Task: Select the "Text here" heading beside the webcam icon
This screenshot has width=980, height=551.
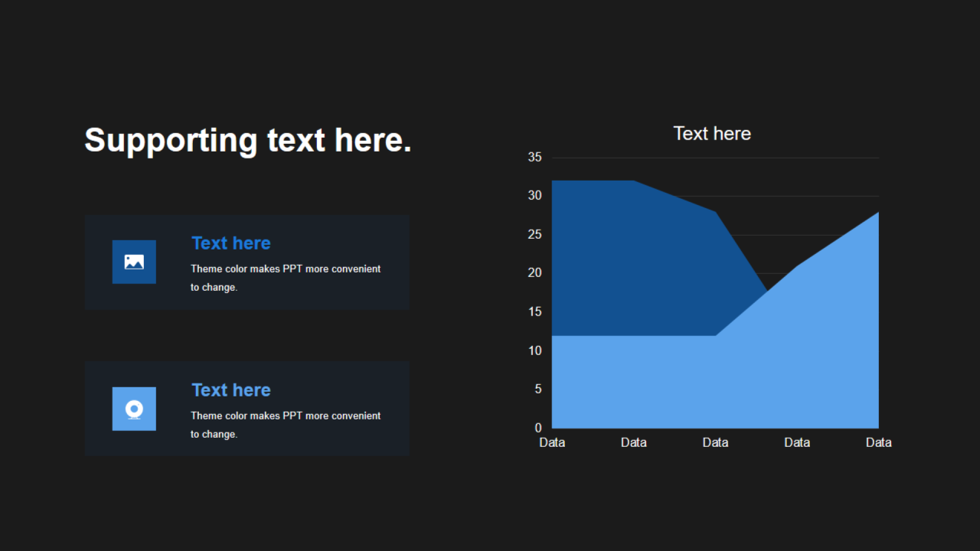Action: pyautogui.click(x=230, y=390)
